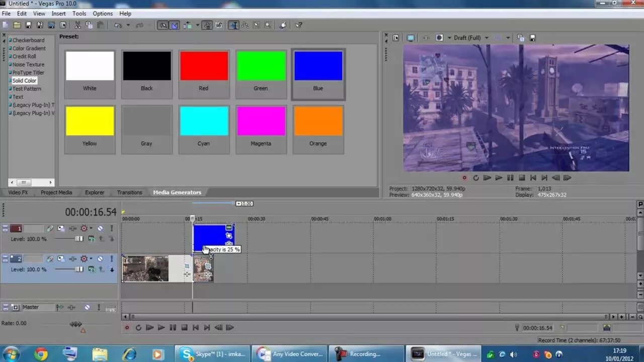Toggle Automatic Crossfades in the toolbar

click(x=175, y=25)
